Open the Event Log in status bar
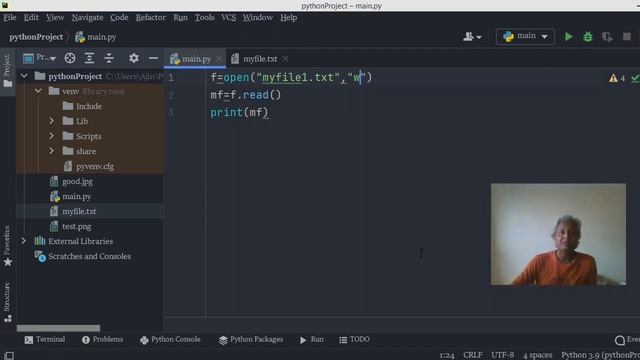Viewport: 640px width, 360px height. [x=627, y=340]
